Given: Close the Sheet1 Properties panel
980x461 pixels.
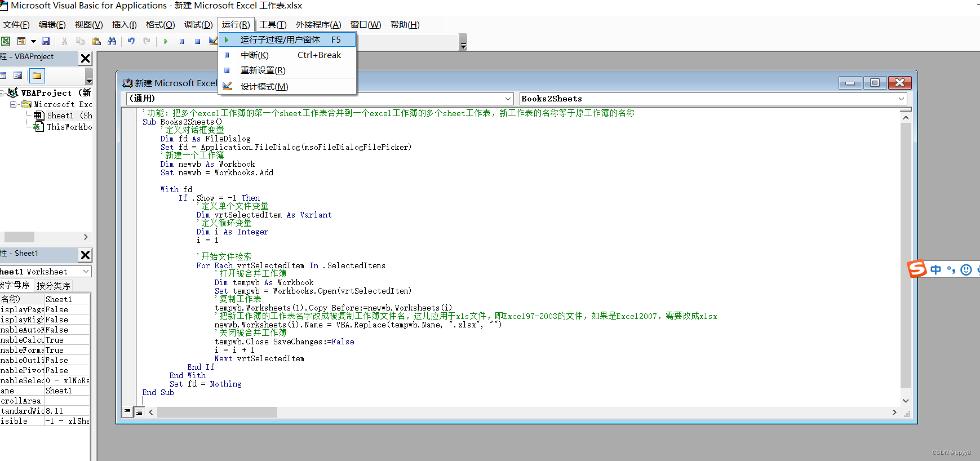Looking at the screenshot, I should pyautogui.click(x=85, y=255).
